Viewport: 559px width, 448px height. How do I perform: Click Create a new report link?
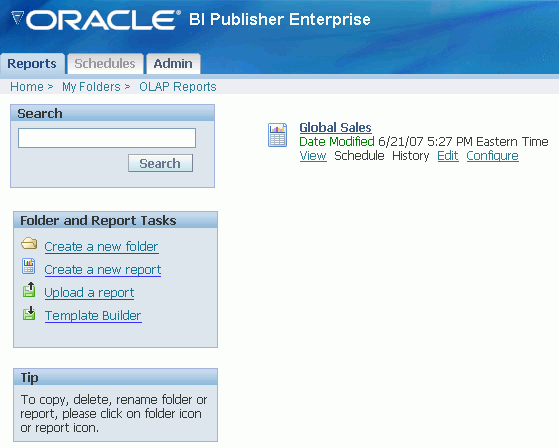click(x=103, y=270)
